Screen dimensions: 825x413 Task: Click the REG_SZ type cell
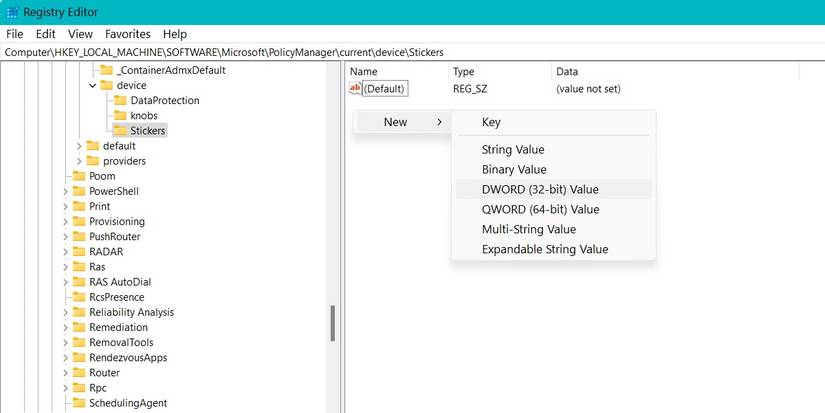pyautogui.click(x=470, y=89)
